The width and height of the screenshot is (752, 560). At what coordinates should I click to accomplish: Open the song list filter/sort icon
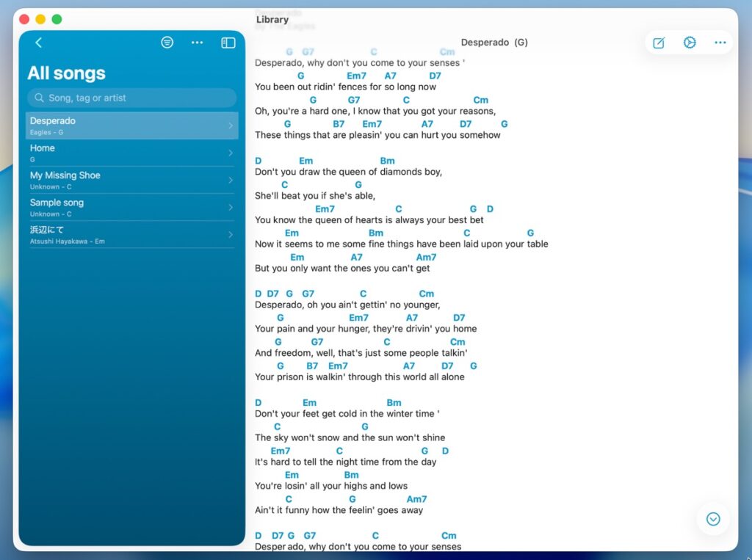pos(167,43)
